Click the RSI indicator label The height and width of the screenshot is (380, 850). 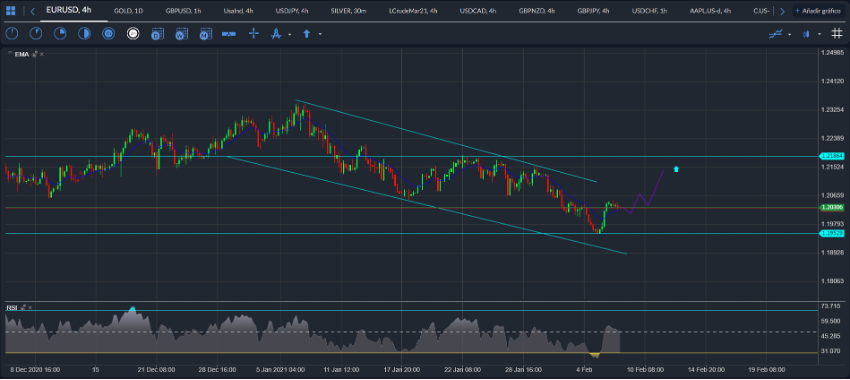click(x=11, y=308)
